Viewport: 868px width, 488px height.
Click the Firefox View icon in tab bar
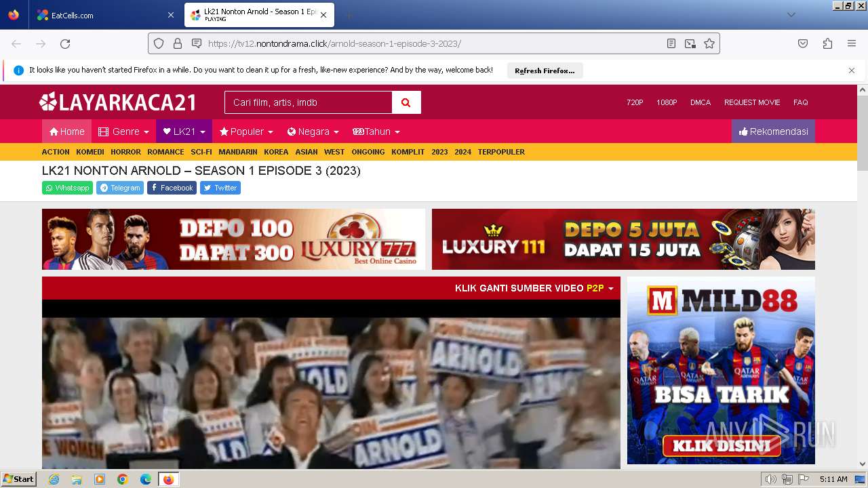click(x=14, y=15)
